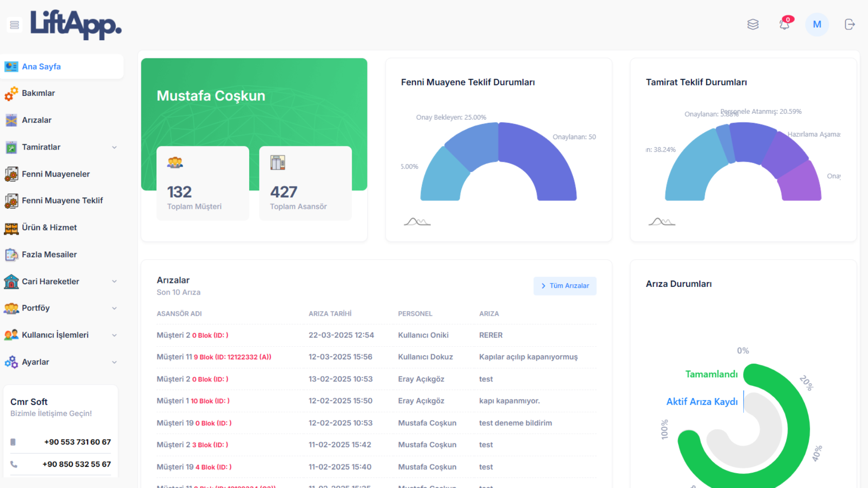
Task: Click the logout icon in header
Action: tap(849, 24)
